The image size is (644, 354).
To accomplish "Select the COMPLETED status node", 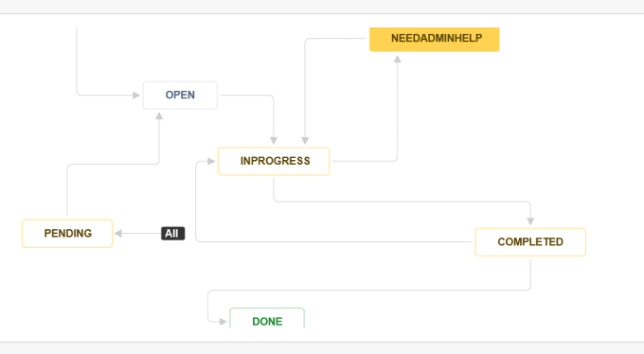I will point(530,242).
